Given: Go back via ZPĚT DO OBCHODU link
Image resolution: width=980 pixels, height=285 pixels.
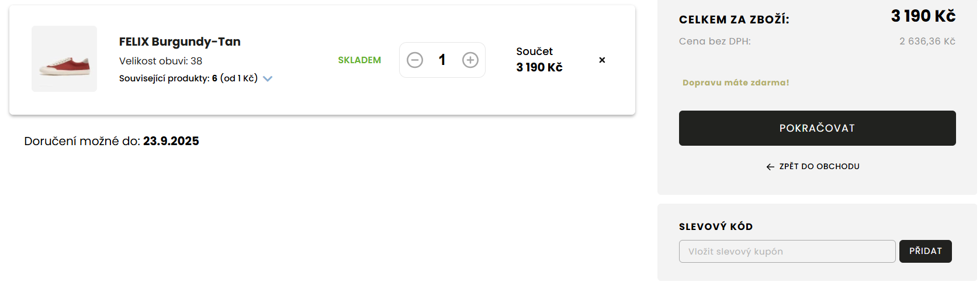Looking at the screenshot, I should 819,167.
